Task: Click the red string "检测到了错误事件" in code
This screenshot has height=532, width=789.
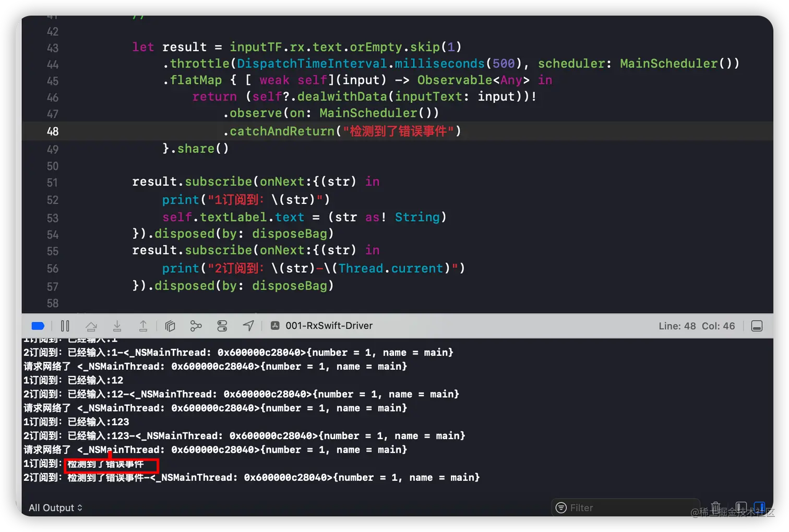Action: (x=399, y=131)
